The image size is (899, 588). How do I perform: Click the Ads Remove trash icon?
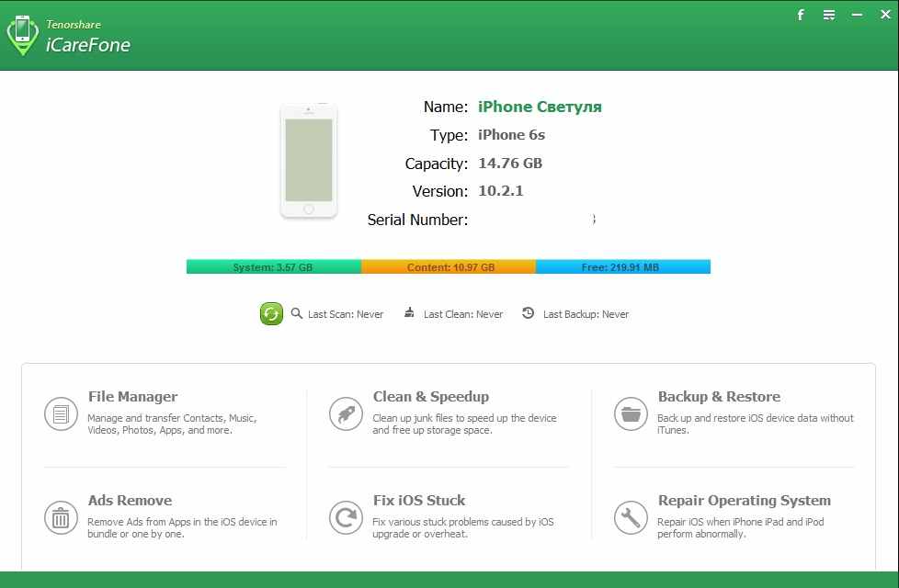(x=61, y=517)
